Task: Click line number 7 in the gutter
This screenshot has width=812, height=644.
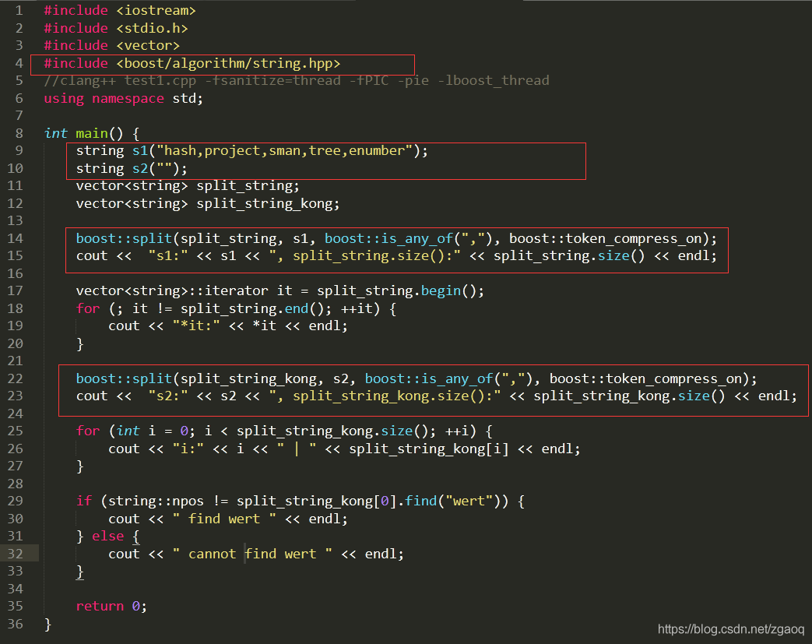Action: click(19, 115)
